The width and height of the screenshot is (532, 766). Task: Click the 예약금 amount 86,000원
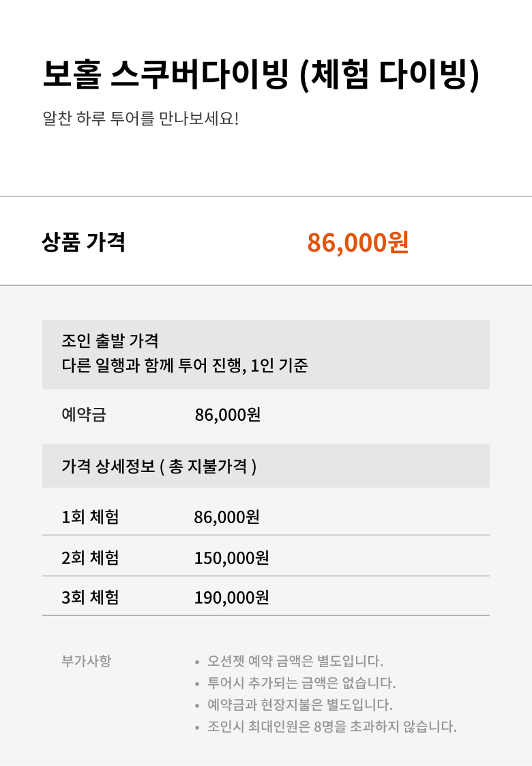[227, 415]
